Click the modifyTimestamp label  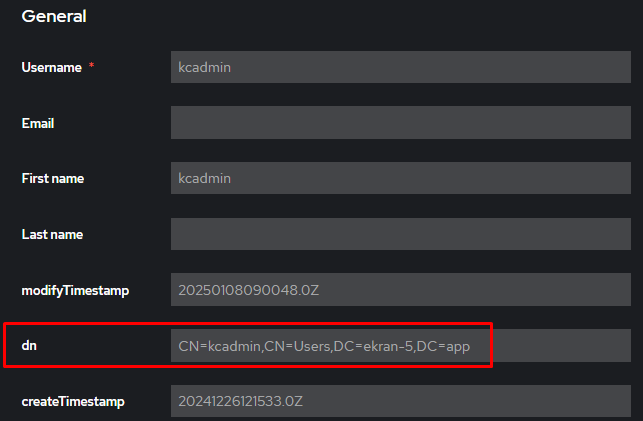point(75,291)
